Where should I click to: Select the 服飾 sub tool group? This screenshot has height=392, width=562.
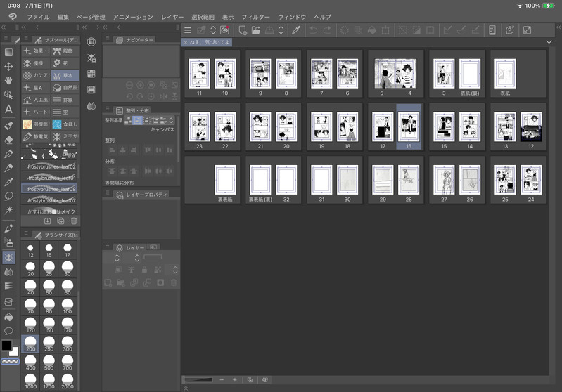(x=65, y=51)
